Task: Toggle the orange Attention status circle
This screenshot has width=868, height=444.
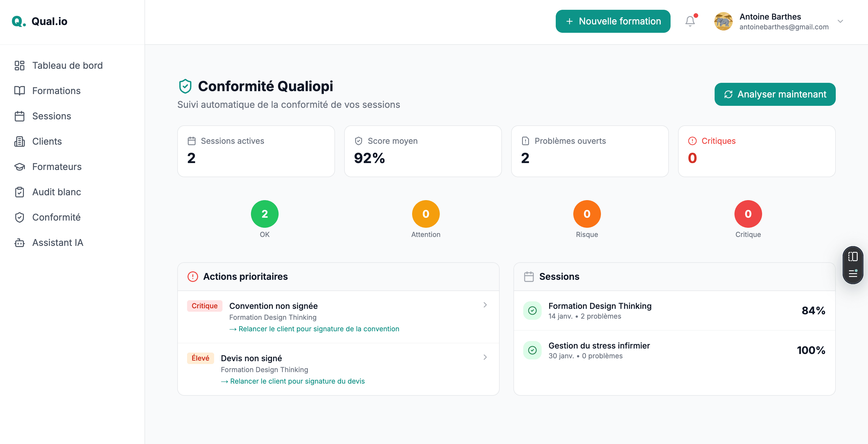Action: point(426,214)
